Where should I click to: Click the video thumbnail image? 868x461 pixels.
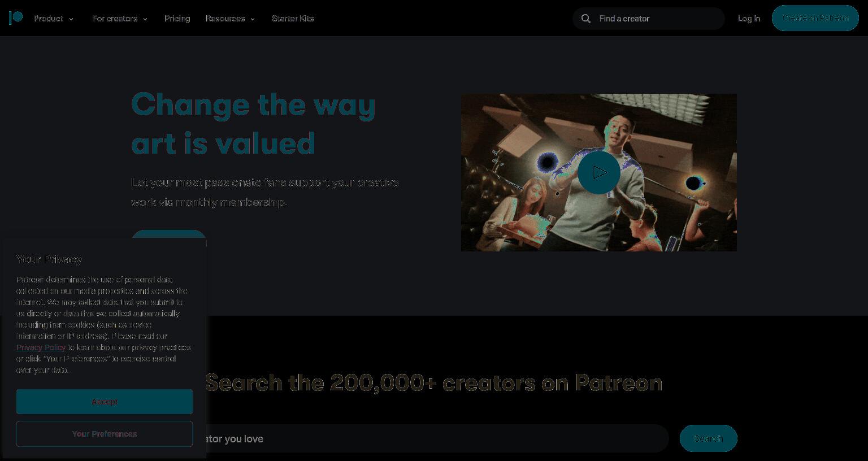click(x=599, y=172)
